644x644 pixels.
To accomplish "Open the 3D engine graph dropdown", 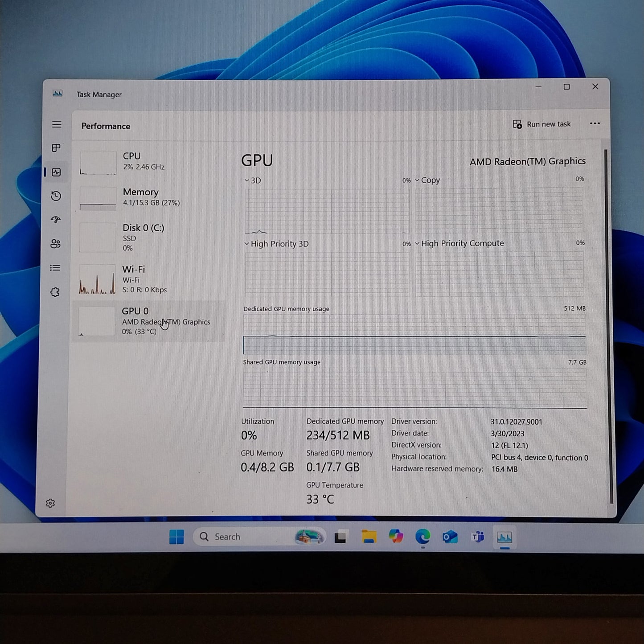I will point(253,180).
